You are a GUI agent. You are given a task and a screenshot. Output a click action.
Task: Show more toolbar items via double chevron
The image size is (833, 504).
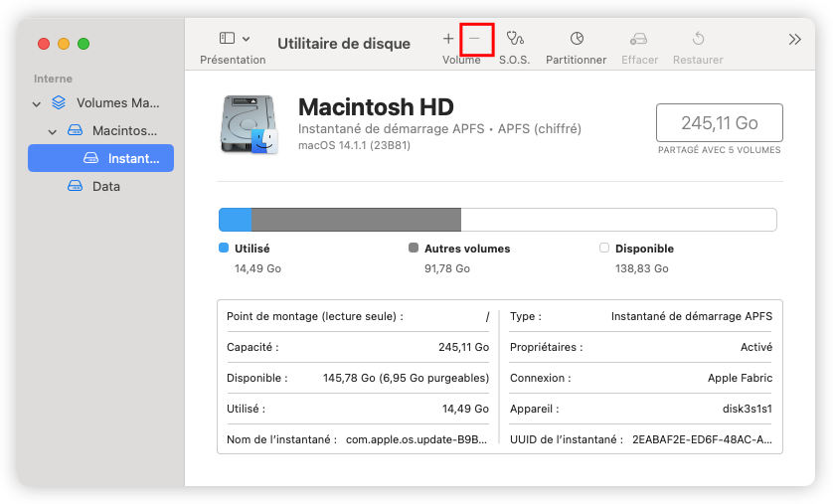[795, 40]
